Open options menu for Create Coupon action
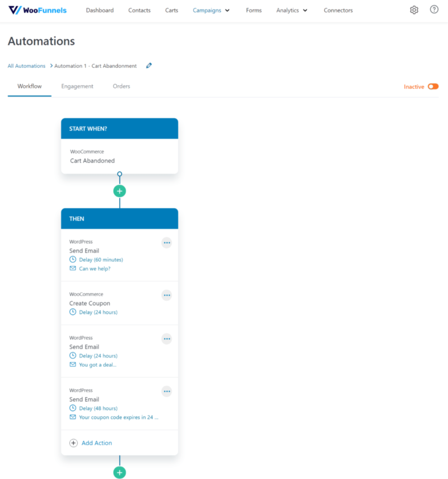 167,295
